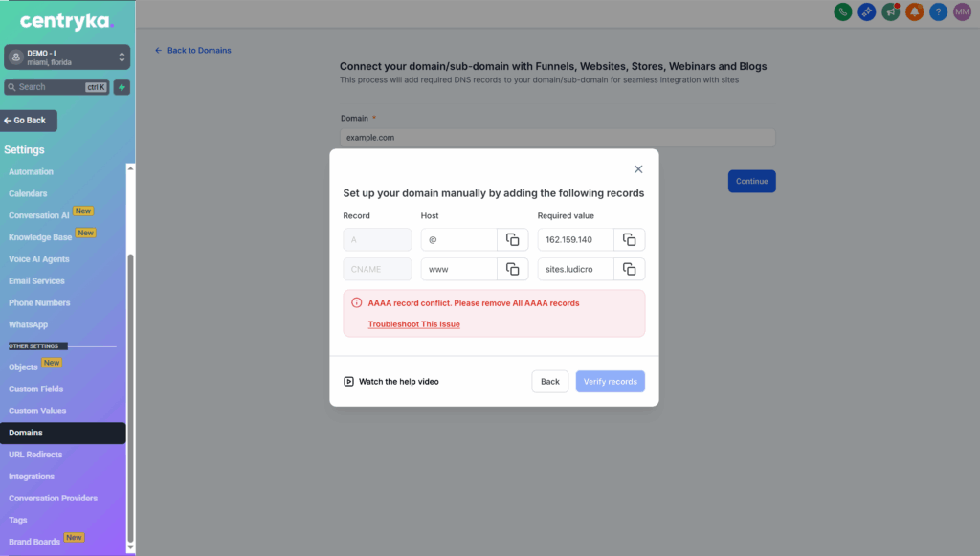This screenshot has height=556, width=980.
Task: Select Conversation AI in sidebar
Action: coord(38,215)
